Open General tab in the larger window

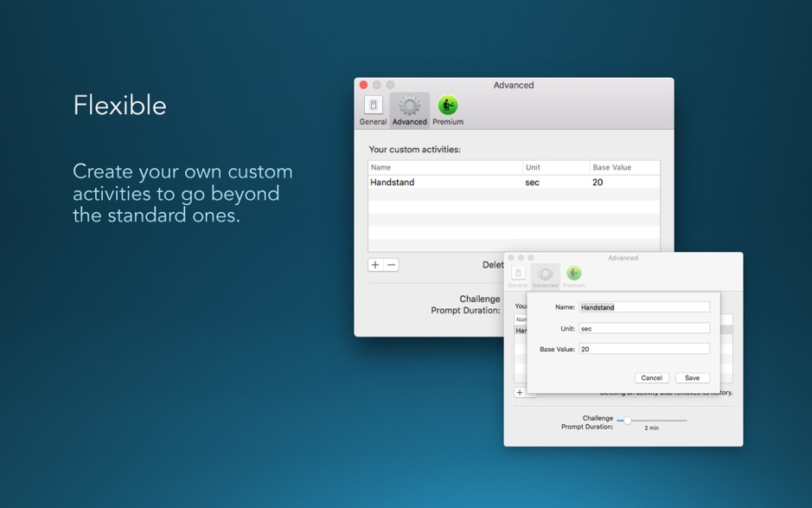click(373, 110)
